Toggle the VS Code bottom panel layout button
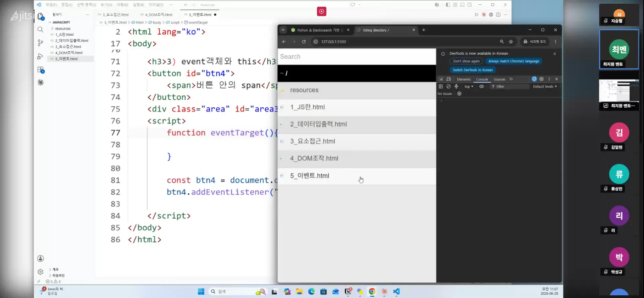644x298 pixels. point(462,5)
